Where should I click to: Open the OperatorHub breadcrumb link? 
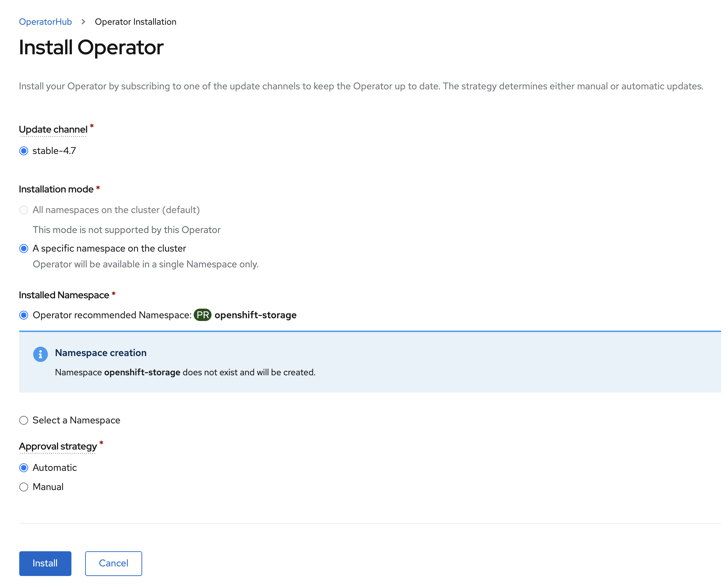click(x=45, y=22)
